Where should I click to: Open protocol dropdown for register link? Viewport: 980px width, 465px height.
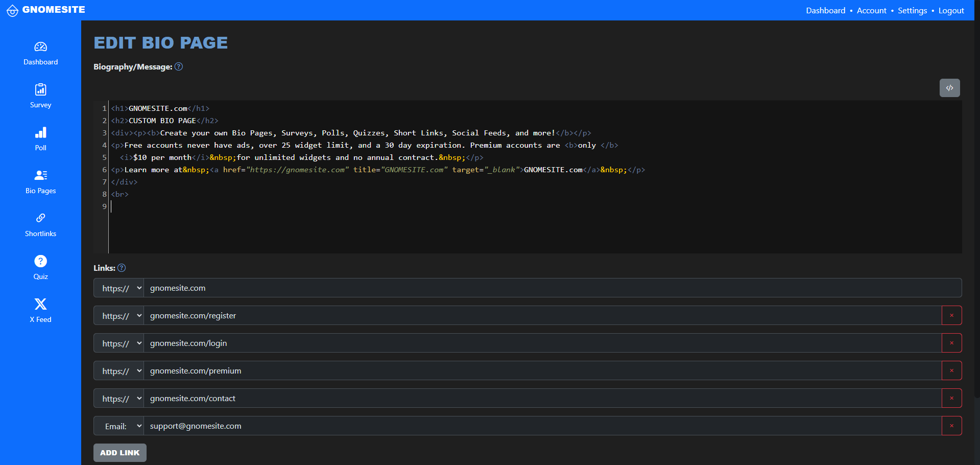coord(118,315)
